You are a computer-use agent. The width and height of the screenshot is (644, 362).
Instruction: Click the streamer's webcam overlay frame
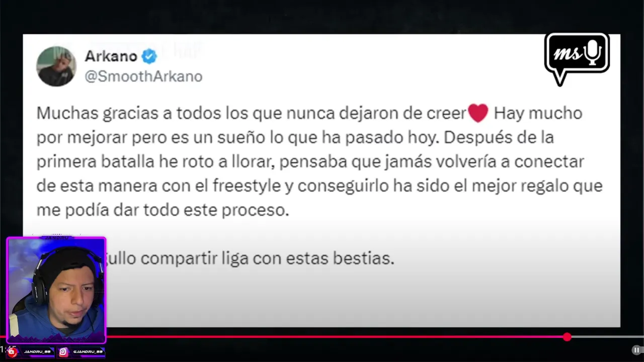[56, 290]
